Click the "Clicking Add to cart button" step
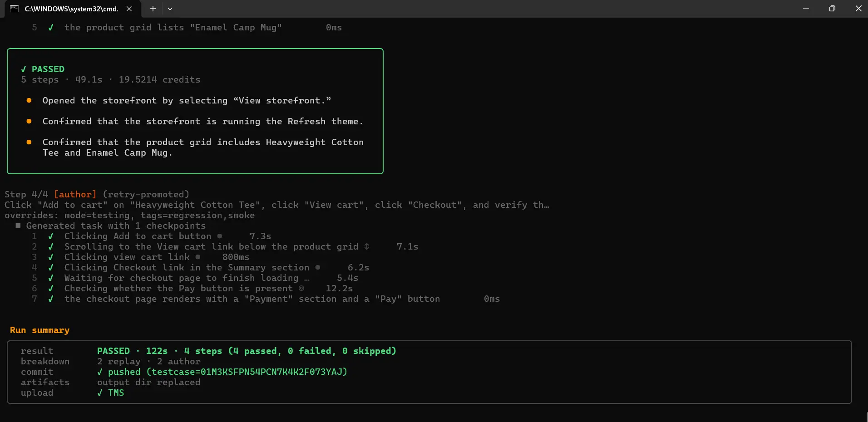Image resolution: width=868 pixels, height=422 pixels. [138, 236]
